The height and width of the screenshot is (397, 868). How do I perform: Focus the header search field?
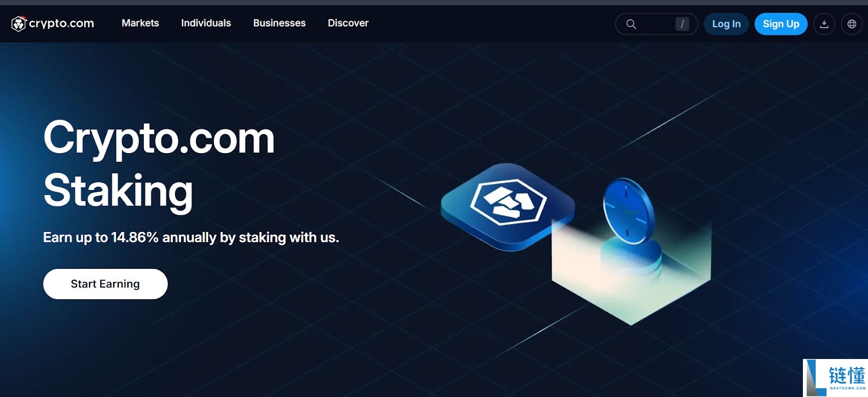(656, 24)
